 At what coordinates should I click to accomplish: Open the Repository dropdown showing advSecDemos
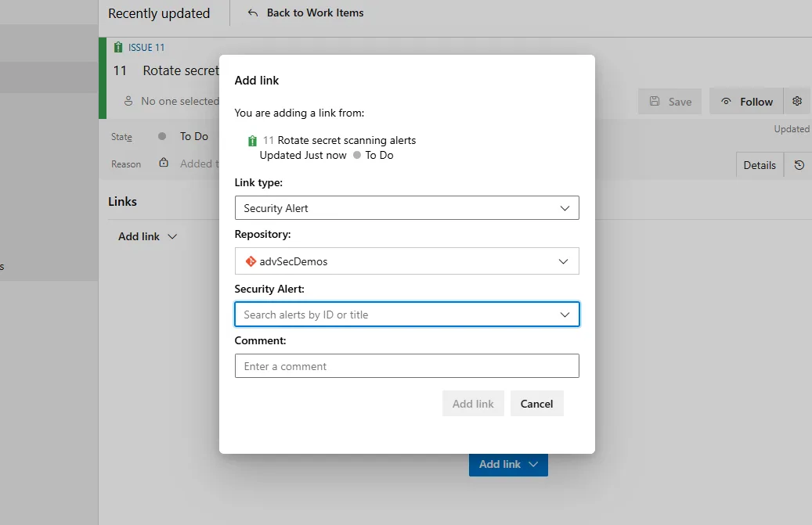point(406,261)
